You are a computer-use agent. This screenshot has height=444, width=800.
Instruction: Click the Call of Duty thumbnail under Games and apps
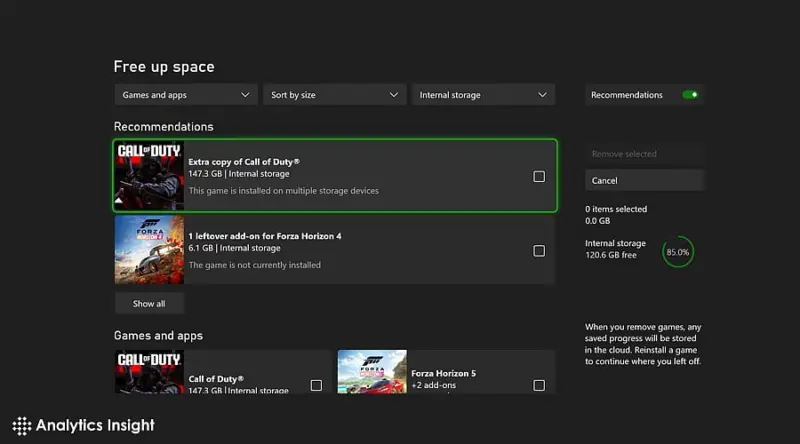point(149,372)
